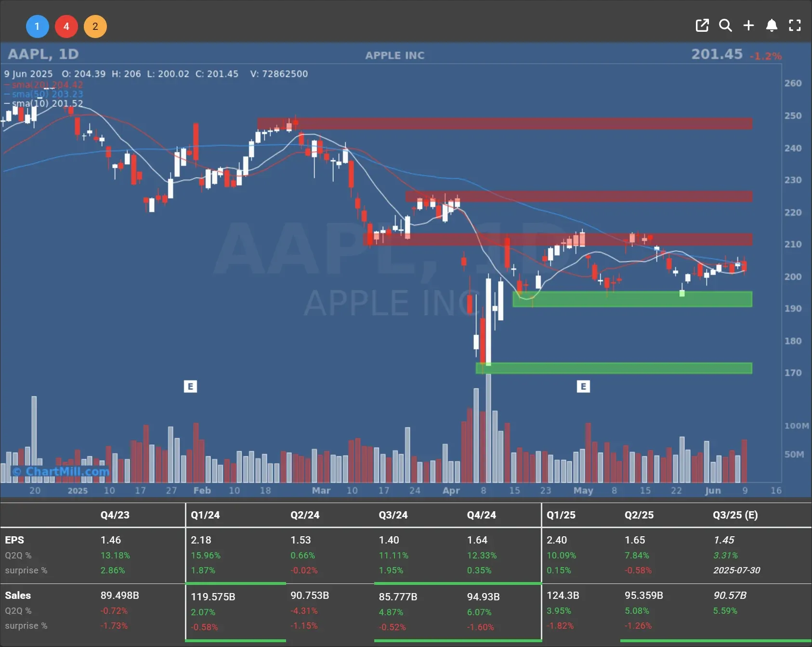Click the -1.2% change value

click(x=765, y=56)
